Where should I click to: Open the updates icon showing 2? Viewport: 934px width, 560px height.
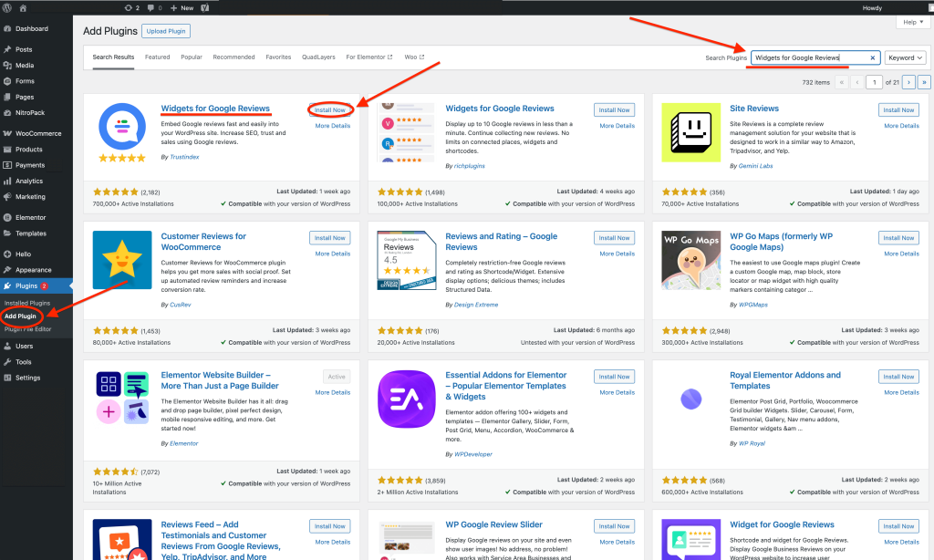[x=130, y=7]
